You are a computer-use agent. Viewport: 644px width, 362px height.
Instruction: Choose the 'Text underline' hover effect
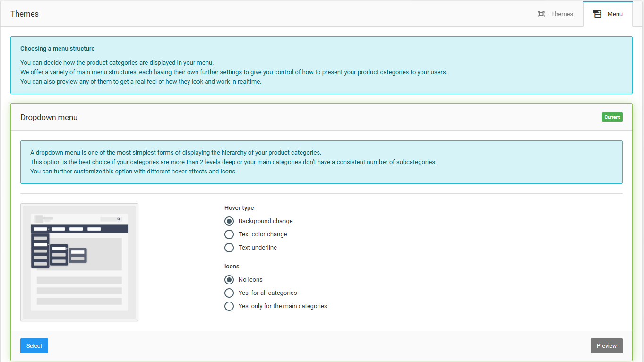pos(229,247)
